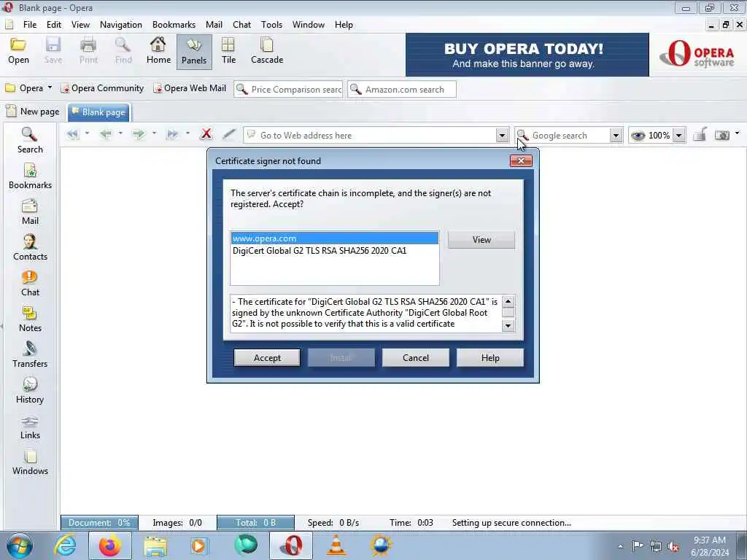The width and height of the screenshot is (747, 560).
Task: Click Help in the certificate dialog
Action: (490, 357)
